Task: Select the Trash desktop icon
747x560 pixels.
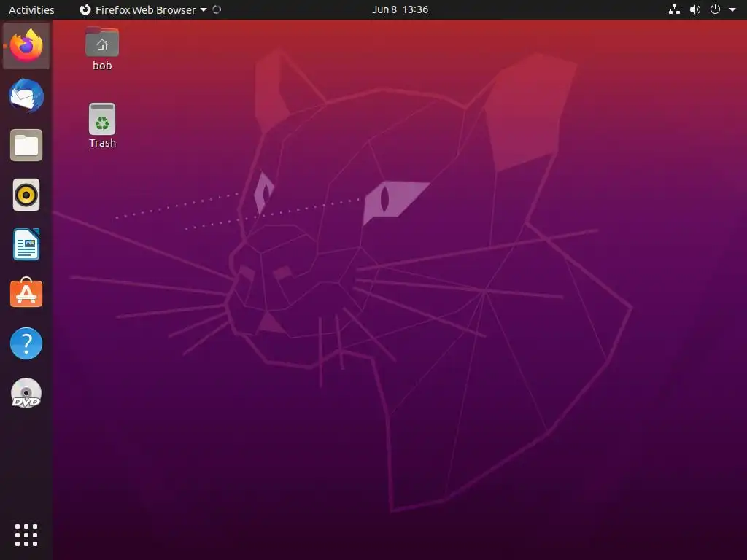Action: (102, 119)
